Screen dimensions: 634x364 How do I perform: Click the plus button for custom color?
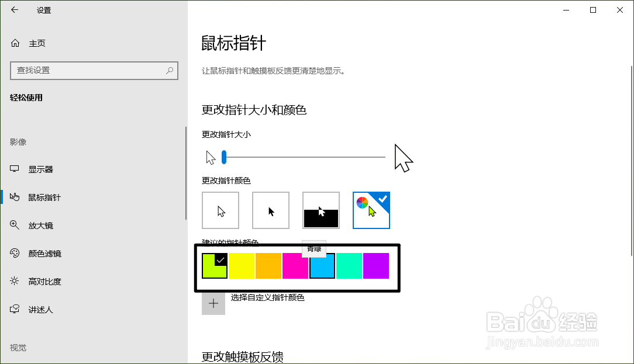click(x=213, y=303)
